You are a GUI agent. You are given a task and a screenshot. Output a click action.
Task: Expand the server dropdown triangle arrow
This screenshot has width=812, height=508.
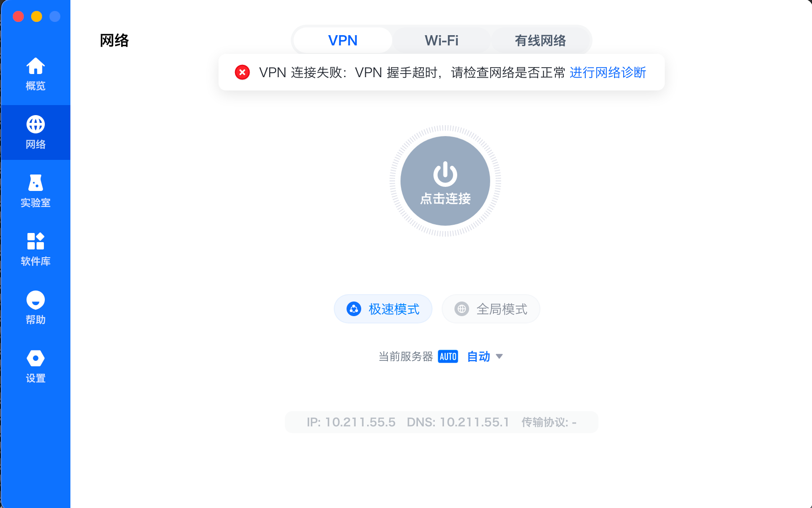[499, 356]
